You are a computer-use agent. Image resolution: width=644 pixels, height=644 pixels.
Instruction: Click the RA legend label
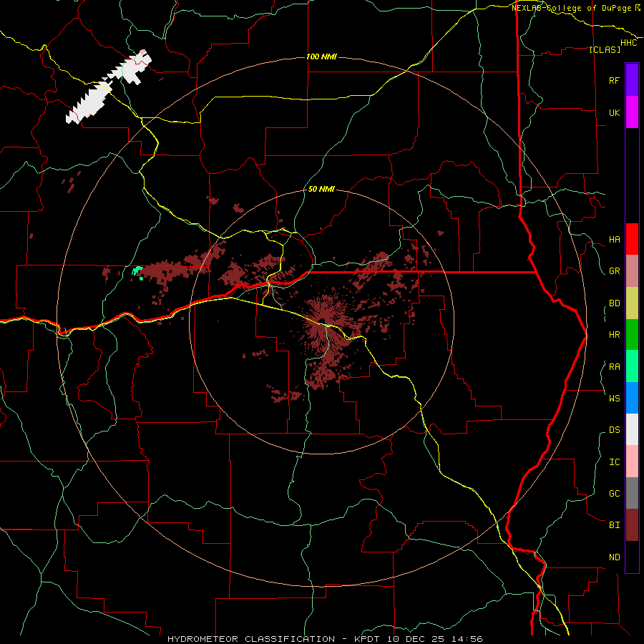coord(614,367)
